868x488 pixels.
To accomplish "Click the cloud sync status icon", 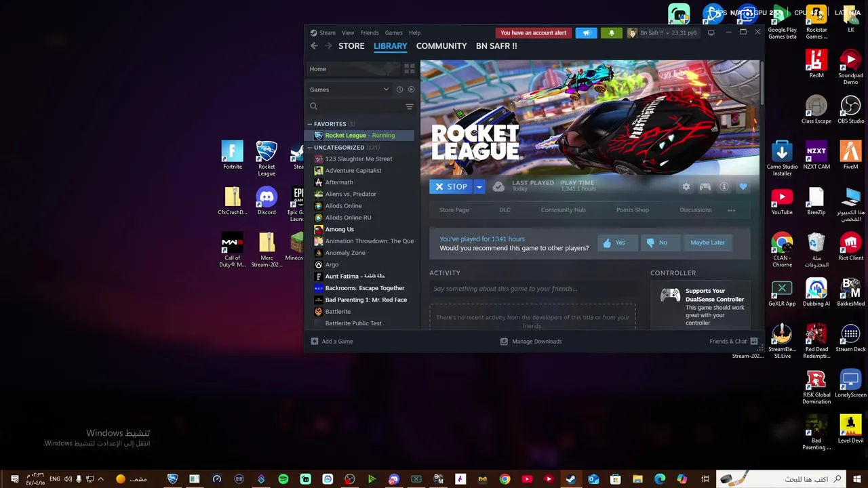I will pos(498,186).
